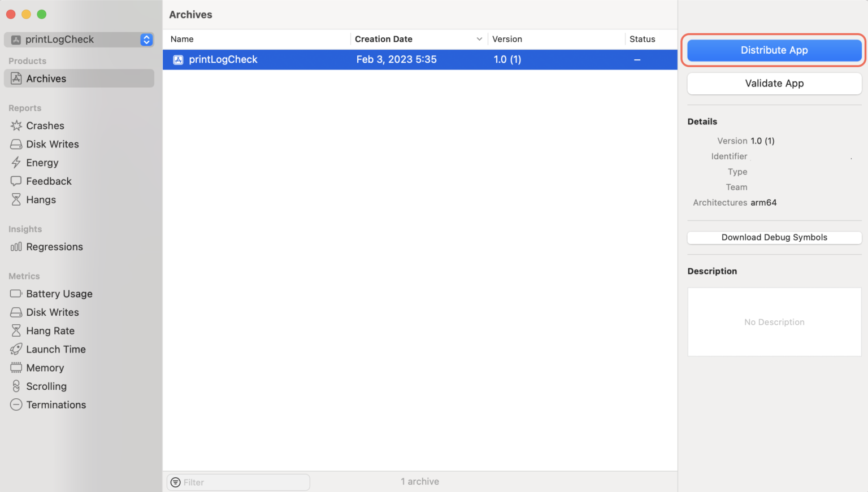Click inside the Filter search field
This screenshot has height=492, width=868.
click(237, 482)
